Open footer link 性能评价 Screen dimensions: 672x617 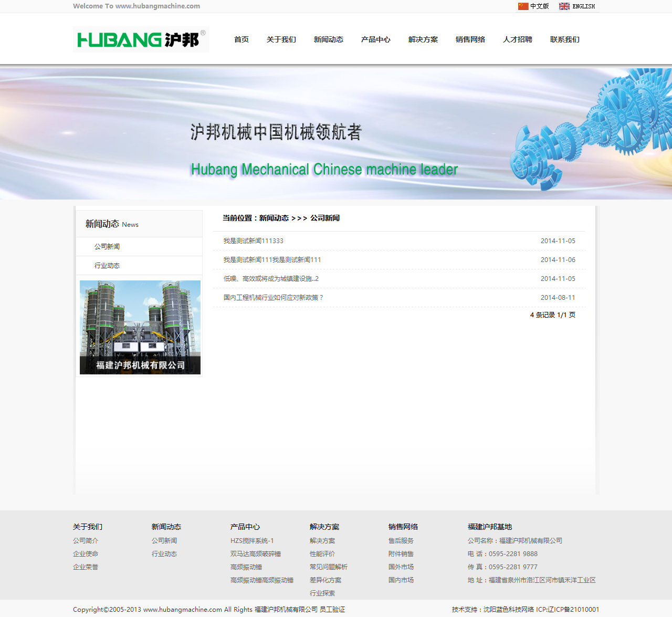322,554
